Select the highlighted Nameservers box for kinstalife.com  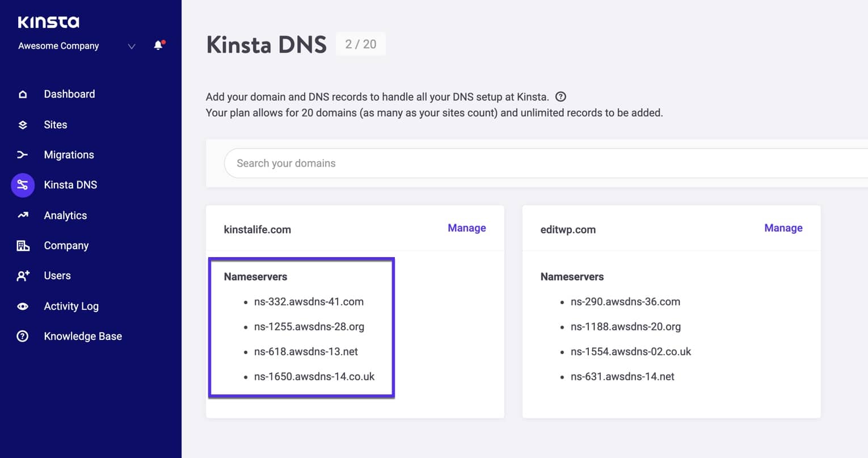301,328
